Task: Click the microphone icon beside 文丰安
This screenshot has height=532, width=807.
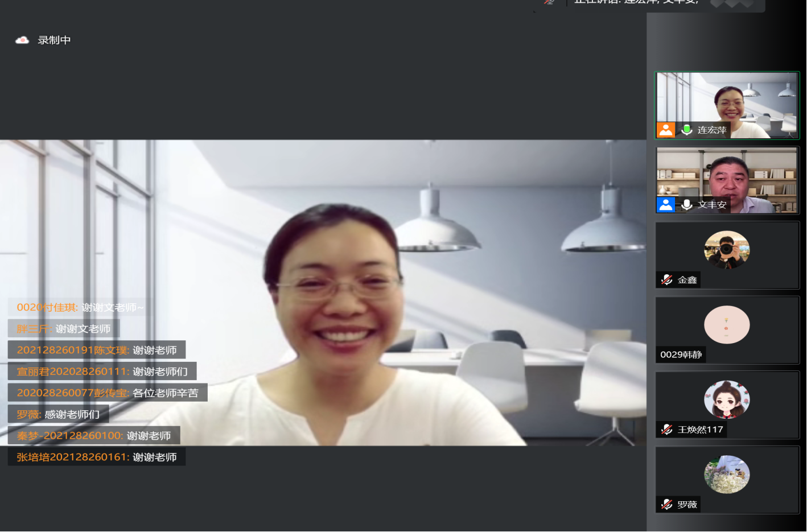Action: pyautogui.click(x=687, y=204)
